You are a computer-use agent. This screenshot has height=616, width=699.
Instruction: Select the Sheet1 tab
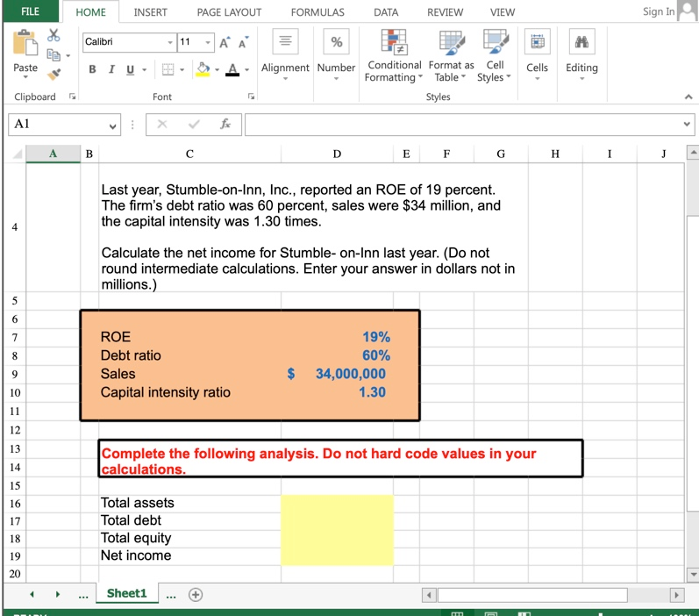pos(126,593)
